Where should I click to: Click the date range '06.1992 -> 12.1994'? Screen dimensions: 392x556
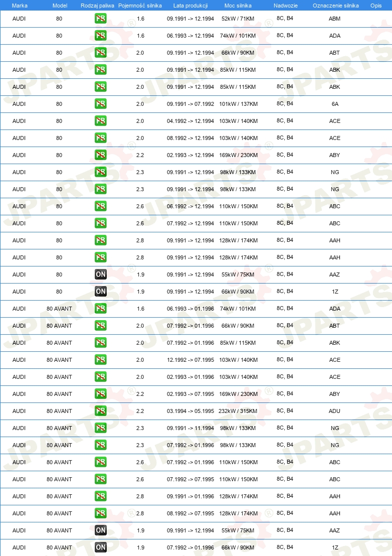[x=190, y=206]
